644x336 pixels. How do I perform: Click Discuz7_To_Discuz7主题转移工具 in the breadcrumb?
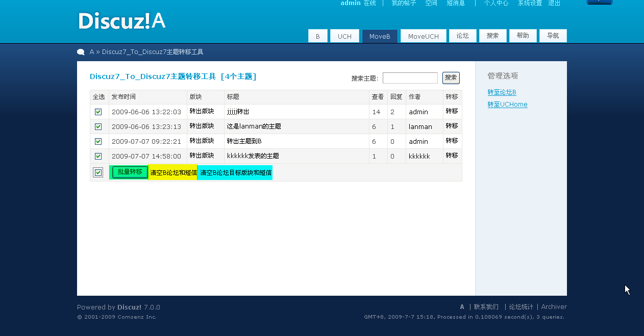click(x=153, y=52)
